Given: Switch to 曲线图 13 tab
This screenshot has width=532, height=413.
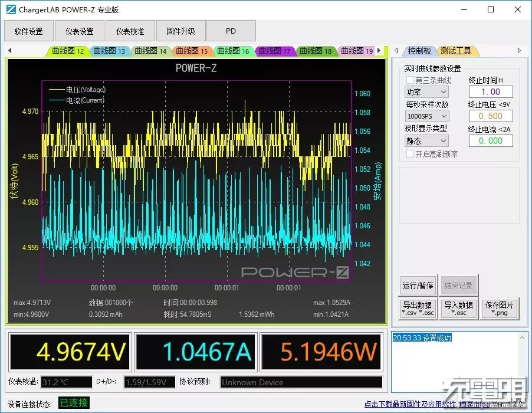Looking at the screenshot, I should (109, 51).
